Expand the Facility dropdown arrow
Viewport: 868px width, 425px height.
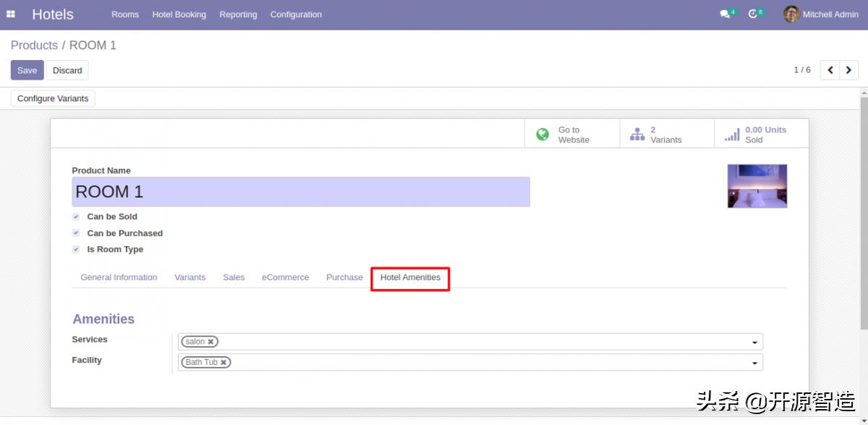(x=754, y=363)
